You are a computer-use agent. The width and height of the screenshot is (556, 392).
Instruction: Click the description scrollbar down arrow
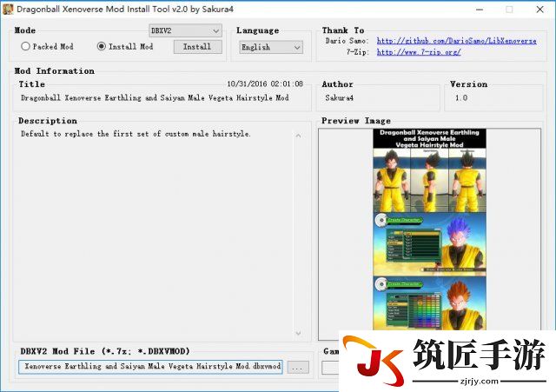click(298, 333)
